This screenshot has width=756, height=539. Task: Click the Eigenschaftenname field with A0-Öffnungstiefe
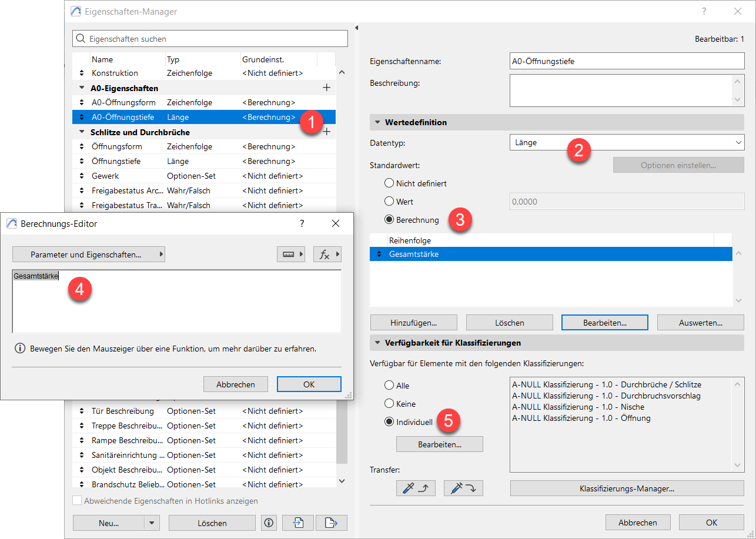tap(627, 61)
